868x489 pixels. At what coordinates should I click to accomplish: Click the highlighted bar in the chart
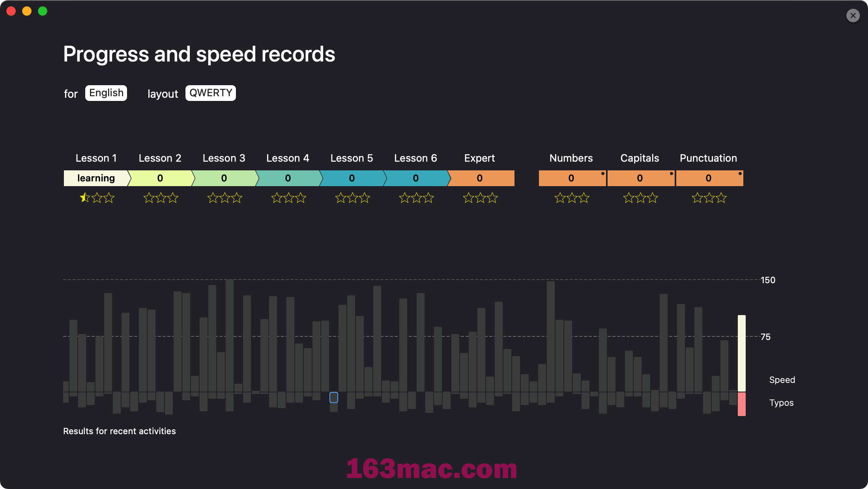334,397
